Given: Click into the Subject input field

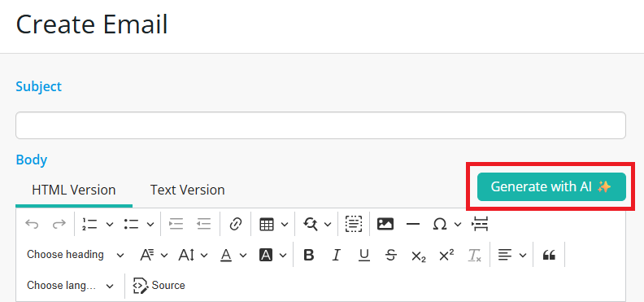Looking at the screenshot, I should pyautogui.click(x=320, y=125).
